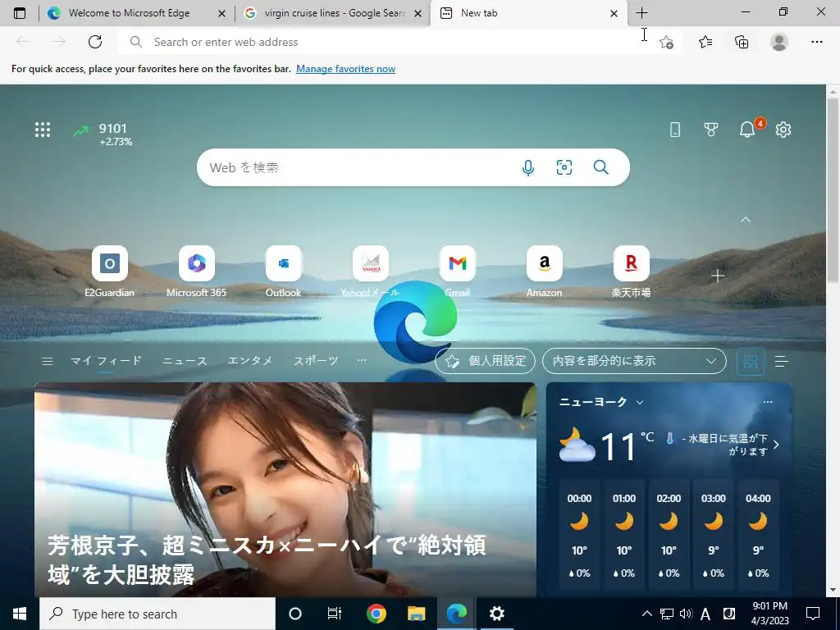The height and width of the screenshot is (630, 840).
Task: Select the マイ フィード feed tab
Action: pos(106,361)
